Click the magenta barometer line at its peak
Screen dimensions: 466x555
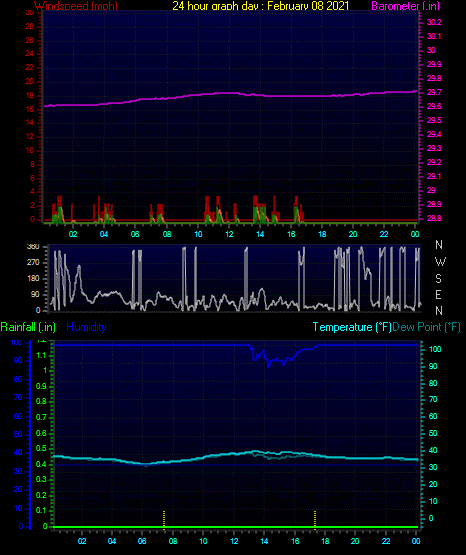(226, 93)
